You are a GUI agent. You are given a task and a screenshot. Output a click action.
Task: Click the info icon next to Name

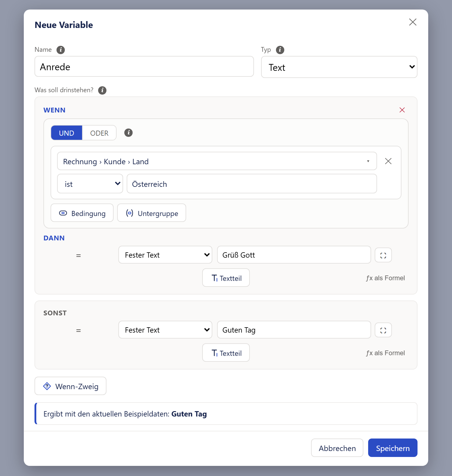(61, 50)
